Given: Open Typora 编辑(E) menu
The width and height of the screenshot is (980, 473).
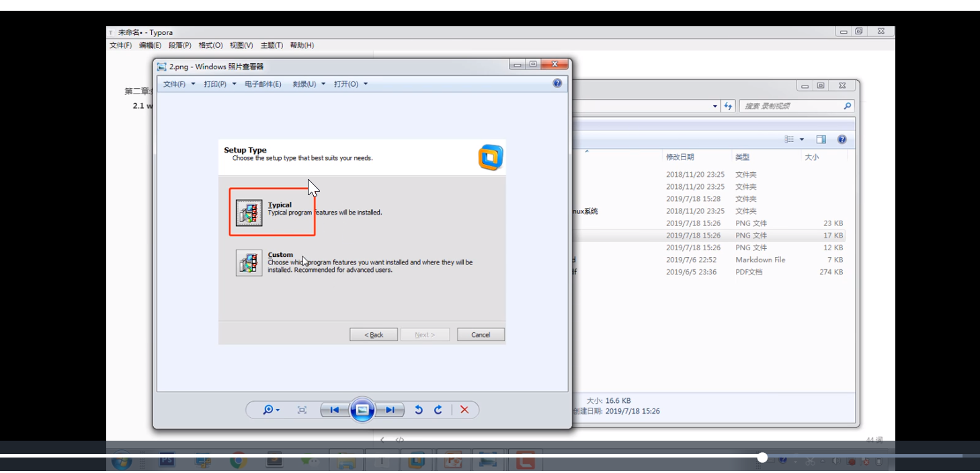Looking at the screenshot, I should pos(150,45).
